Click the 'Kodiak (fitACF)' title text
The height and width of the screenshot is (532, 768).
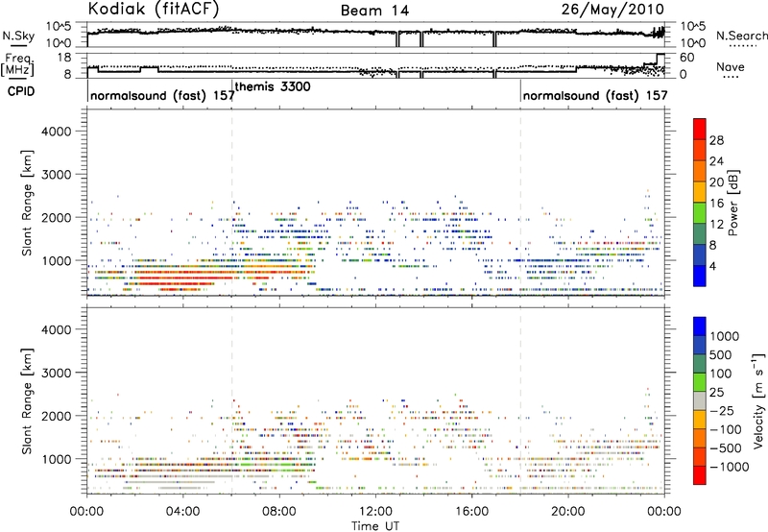tap(154, 9)
